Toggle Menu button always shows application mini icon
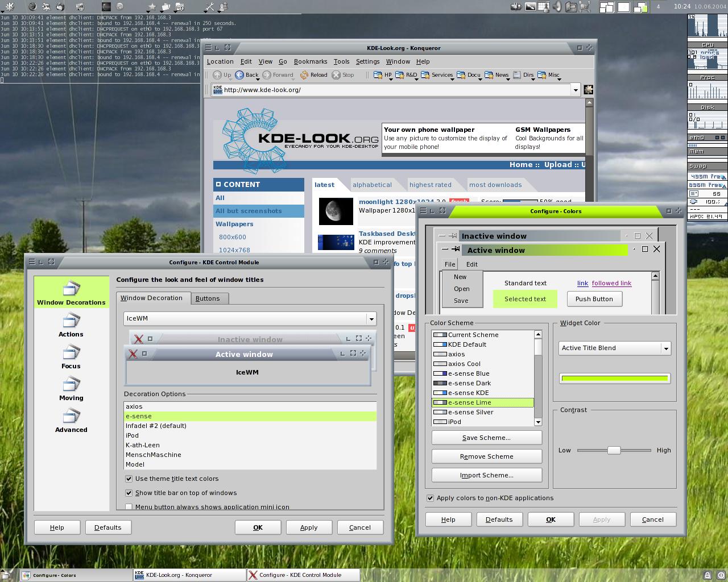The image size is (728, 582). pyautogui.click(x=129, y=507)
